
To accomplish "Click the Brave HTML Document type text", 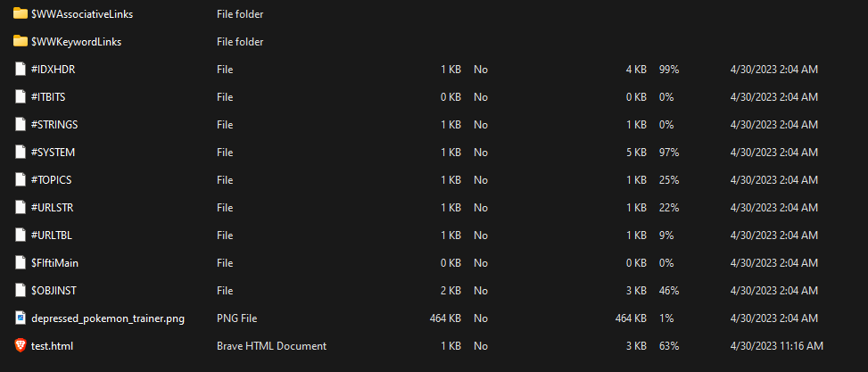I will point(271,345).
